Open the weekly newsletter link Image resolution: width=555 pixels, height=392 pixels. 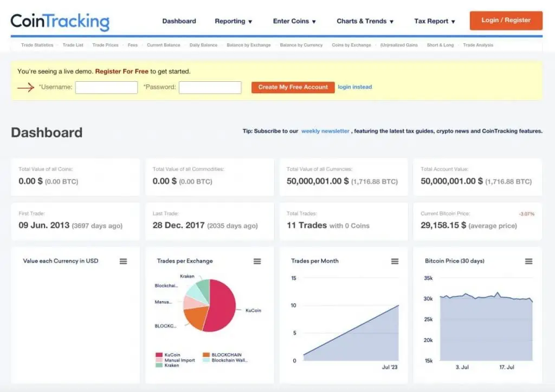tap(325, 131)
